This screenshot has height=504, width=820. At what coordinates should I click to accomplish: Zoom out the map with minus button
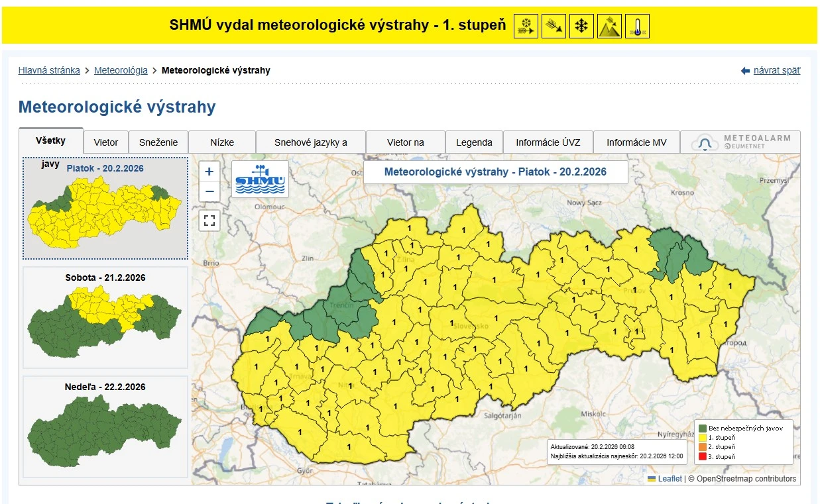[x=209, y=192]
